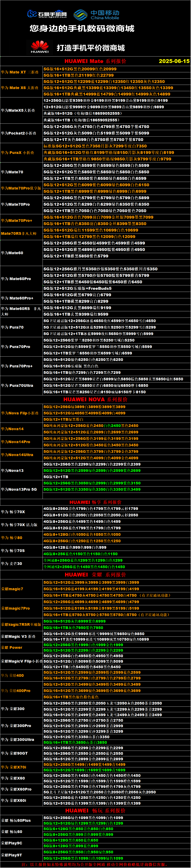Screen dimensions: 191x868
Task: Select the 华为Nova14Ultra label
Action: (x=17, y=455)
